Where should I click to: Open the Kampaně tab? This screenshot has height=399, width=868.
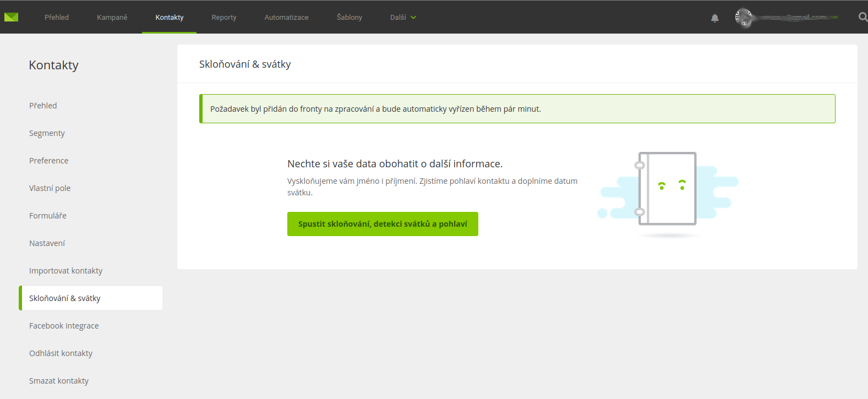pos(112,18)
